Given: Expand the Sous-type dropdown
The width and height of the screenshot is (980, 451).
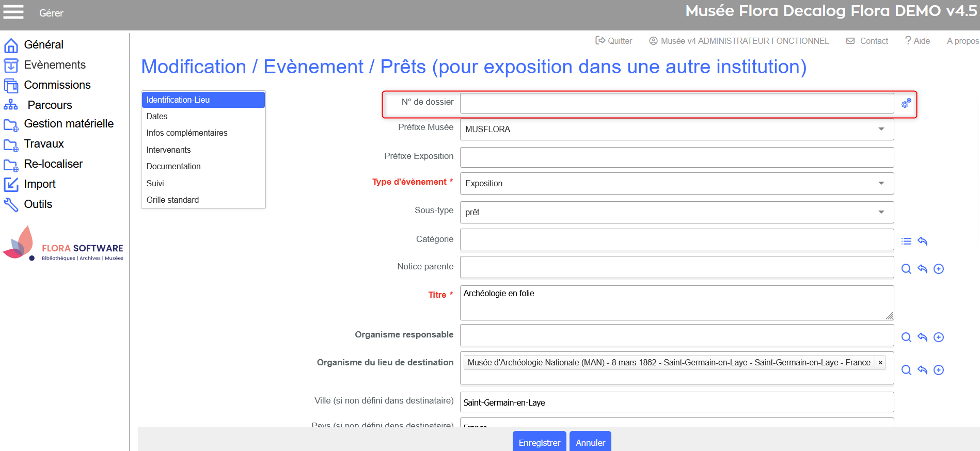Looking at the screenshot, I should click(881, 212).
